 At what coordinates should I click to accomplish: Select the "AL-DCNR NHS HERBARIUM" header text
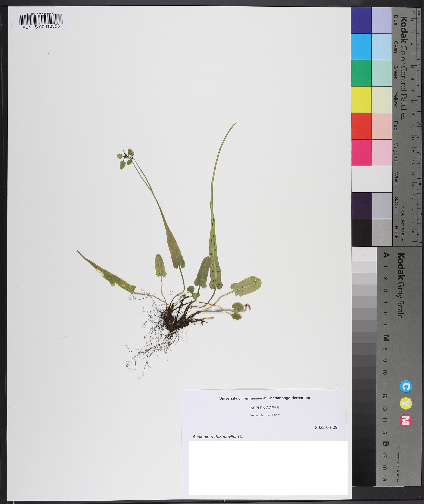point(41,13)
